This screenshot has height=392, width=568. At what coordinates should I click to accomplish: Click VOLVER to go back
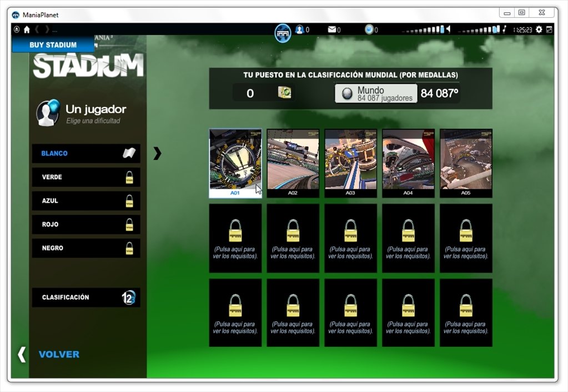(x=59, y=354)
